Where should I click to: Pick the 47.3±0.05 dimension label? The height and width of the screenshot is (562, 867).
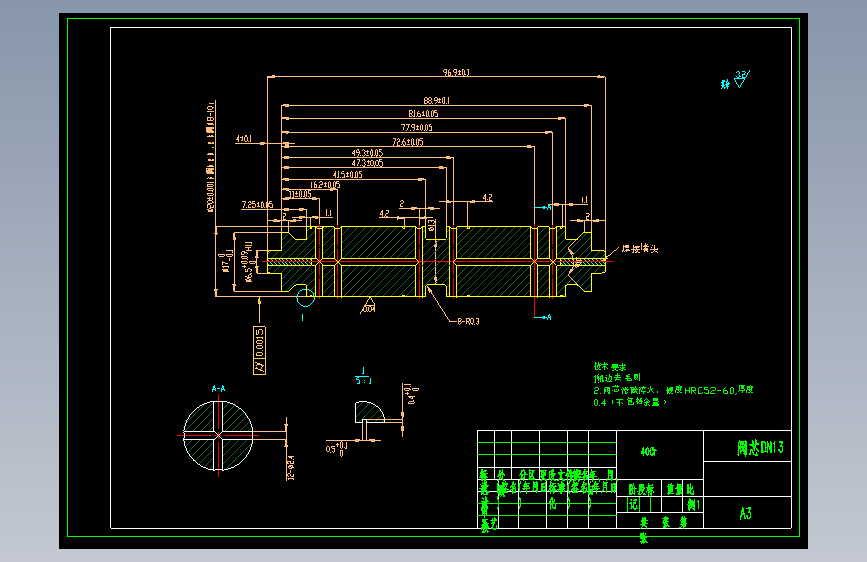[x=367, y=163]
